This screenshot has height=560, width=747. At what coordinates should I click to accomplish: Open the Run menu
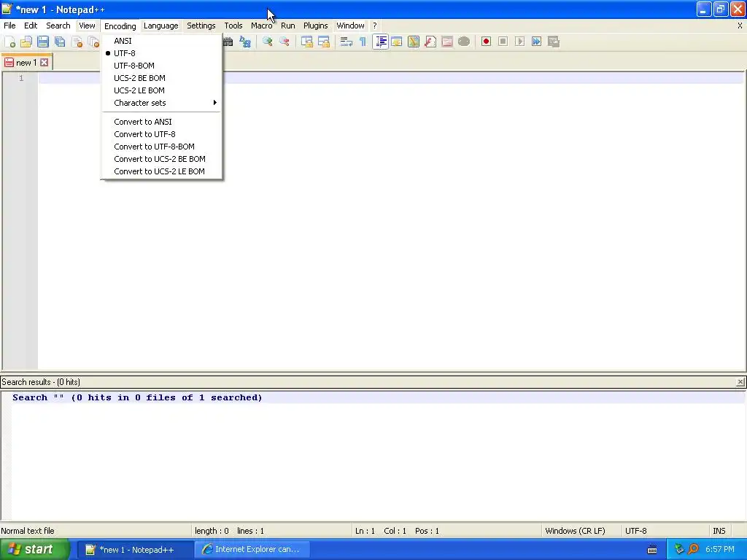(287, 26)
